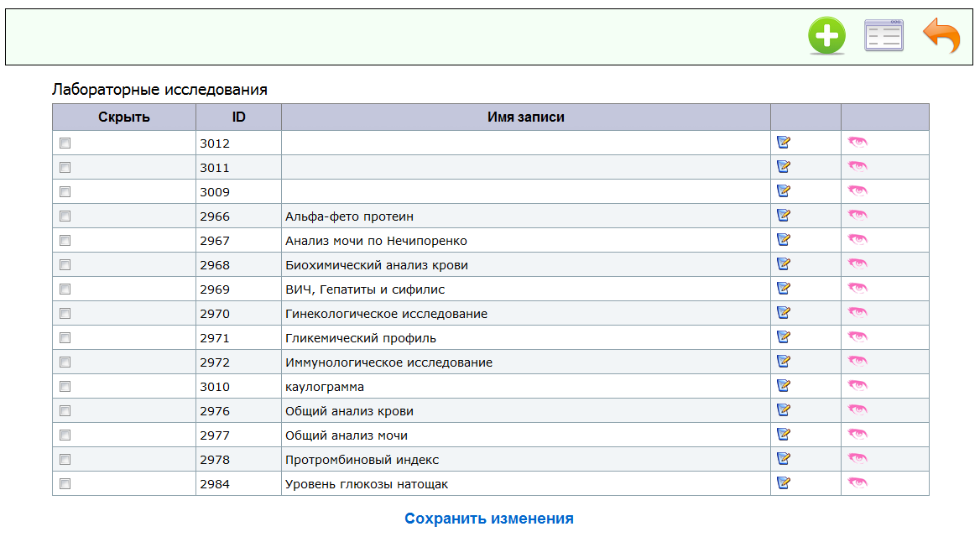
Task: Click the ID column header
Action: click(x=238, y=117)
